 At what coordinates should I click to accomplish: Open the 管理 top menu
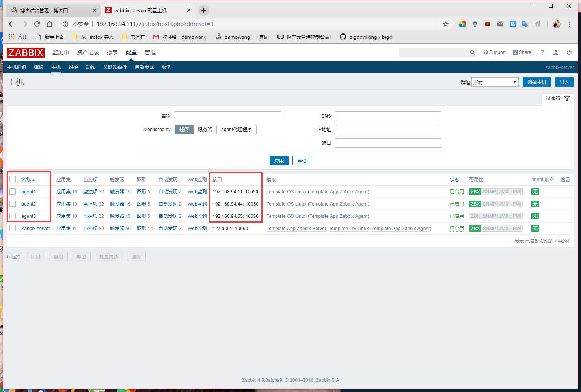150,52
